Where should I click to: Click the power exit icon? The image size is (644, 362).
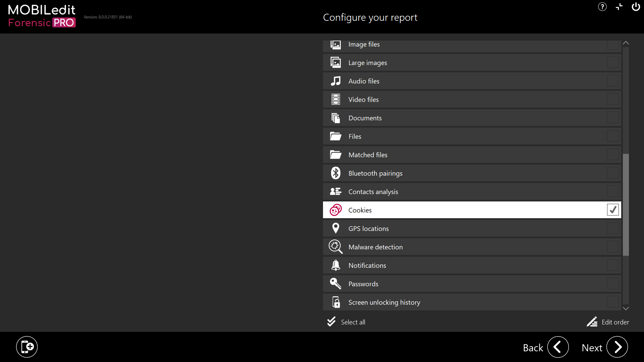(x=636, y=7)
